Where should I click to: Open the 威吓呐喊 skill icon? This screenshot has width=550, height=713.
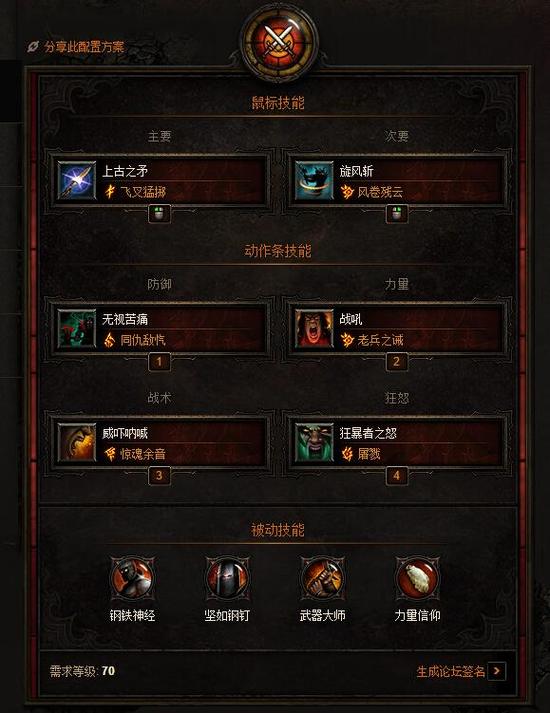(x=77, y=442)
